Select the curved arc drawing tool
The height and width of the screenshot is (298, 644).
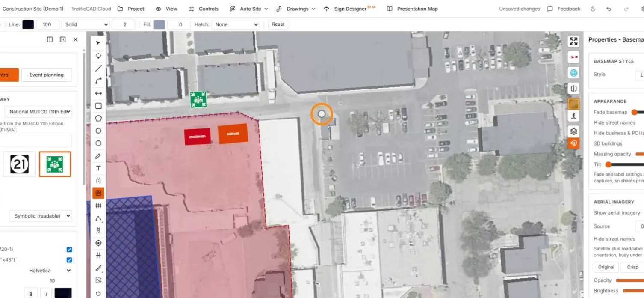pyautogui.click(x=98, y=80)
